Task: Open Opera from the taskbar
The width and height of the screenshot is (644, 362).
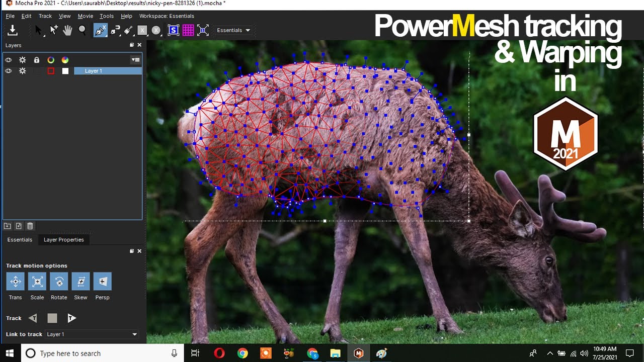Action: point(219,353)
